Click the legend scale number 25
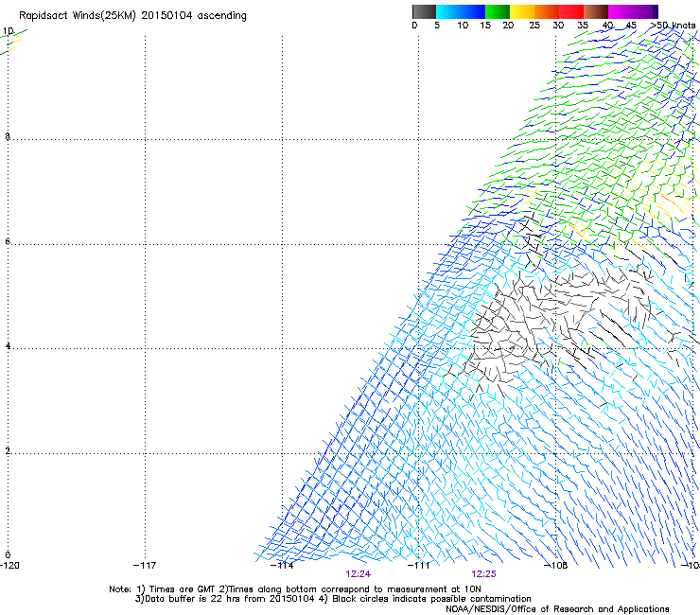The height and width of the screenshot is (615, 700). [534, 26]
